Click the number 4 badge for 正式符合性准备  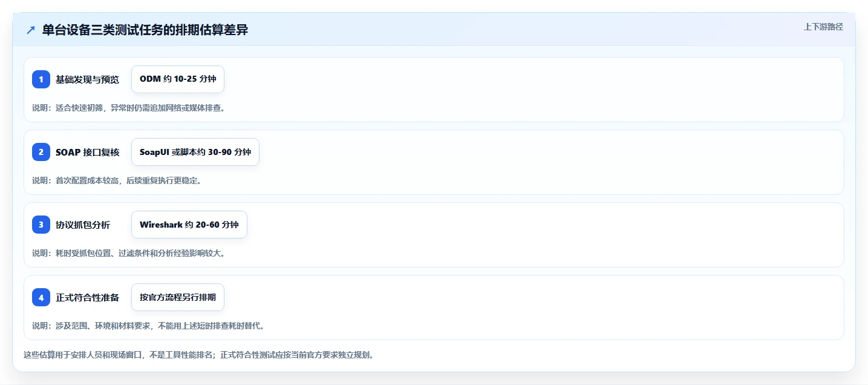click(x=41, y=297)
